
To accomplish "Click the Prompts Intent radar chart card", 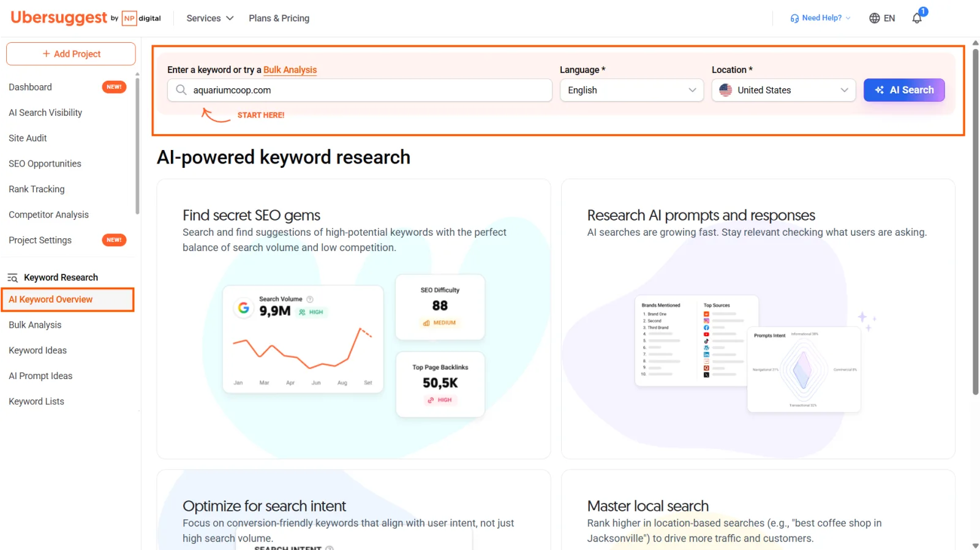I will [804, 369].
